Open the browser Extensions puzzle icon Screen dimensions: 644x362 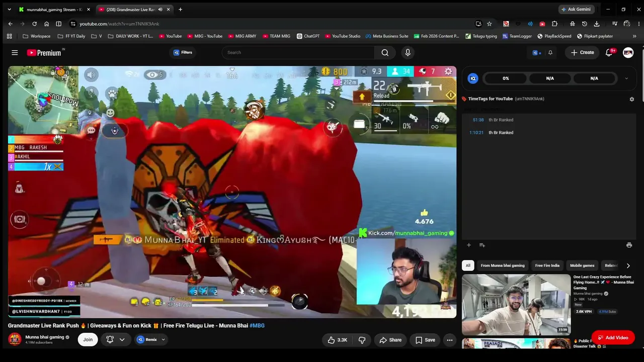click(554, 24)
